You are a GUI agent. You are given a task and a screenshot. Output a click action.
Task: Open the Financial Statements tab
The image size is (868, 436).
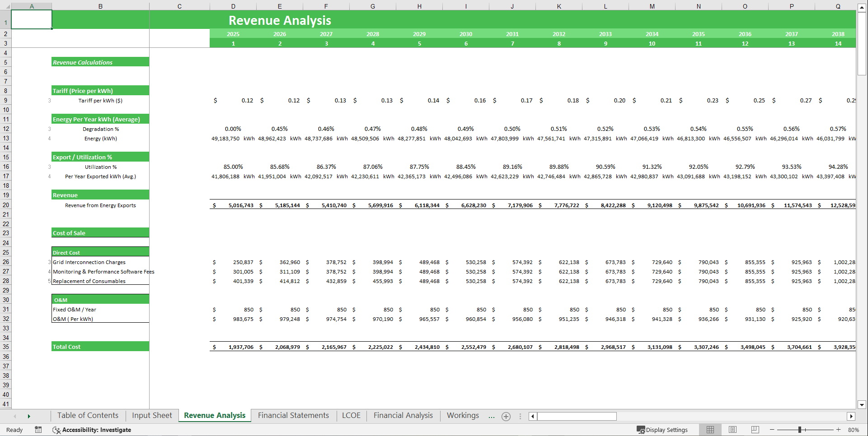(x=293, y=415)
